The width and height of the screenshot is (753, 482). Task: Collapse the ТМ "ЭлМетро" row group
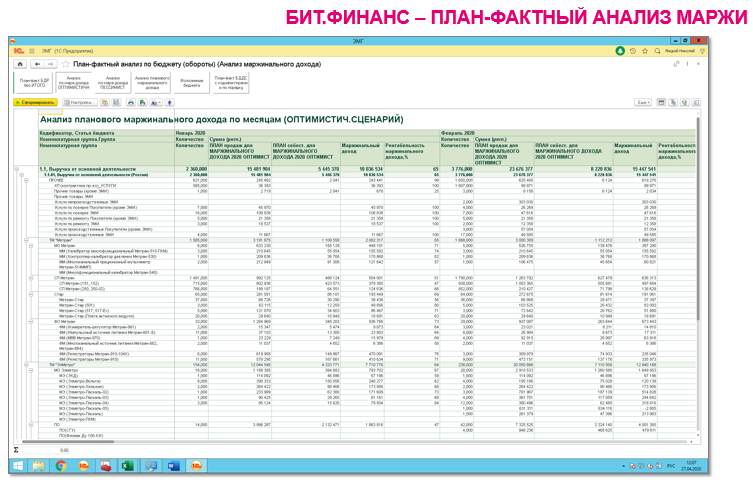pos(26,365)
